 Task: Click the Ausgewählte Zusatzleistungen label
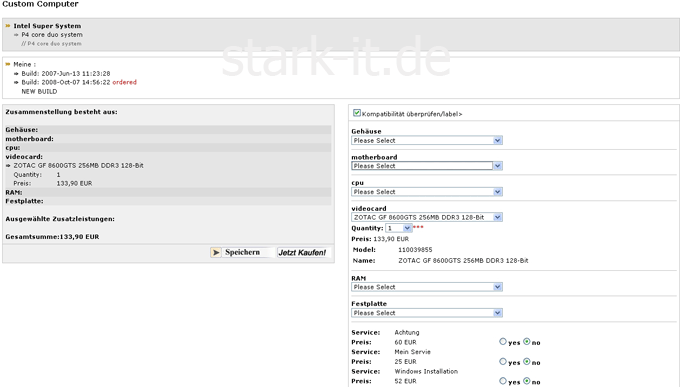coord(60,219)
